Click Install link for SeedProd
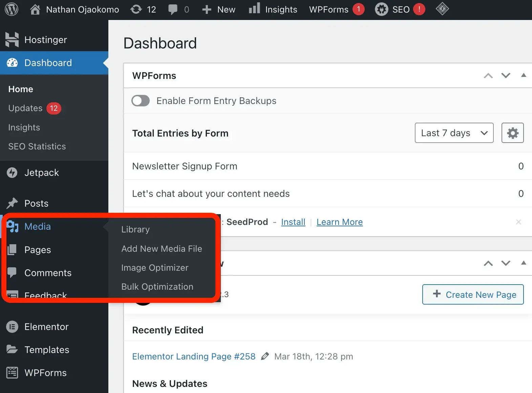This screenshot has height=393, width=532. [293, 222]
